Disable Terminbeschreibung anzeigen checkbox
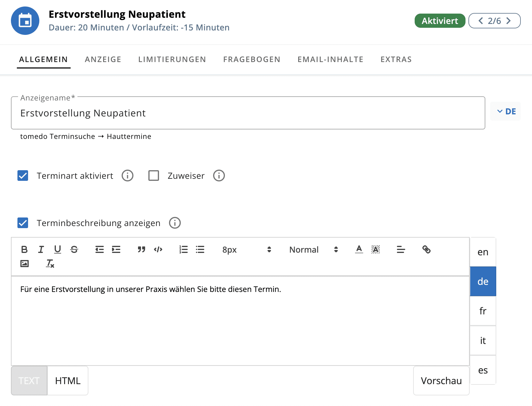532x406 pixels. pyautogui.click(x=23, y=223)
